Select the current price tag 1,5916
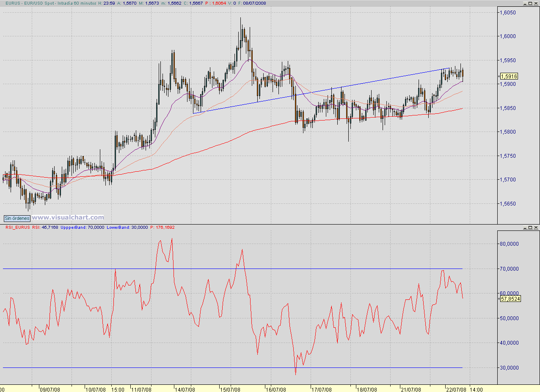Image resolution: width=540 pixels, height=392 pixels. pyautogui.click(x=509, y=76)
